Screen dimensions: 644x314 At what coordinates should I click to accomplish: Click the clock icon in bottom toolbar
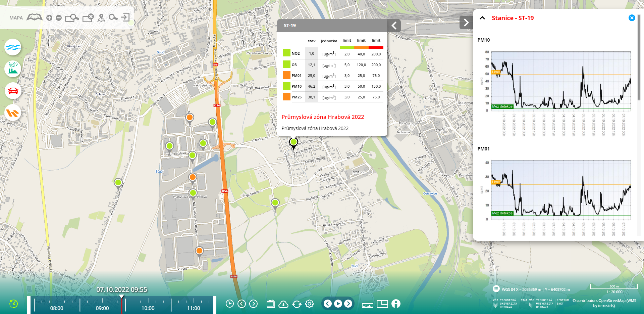[x=230, y=304]
